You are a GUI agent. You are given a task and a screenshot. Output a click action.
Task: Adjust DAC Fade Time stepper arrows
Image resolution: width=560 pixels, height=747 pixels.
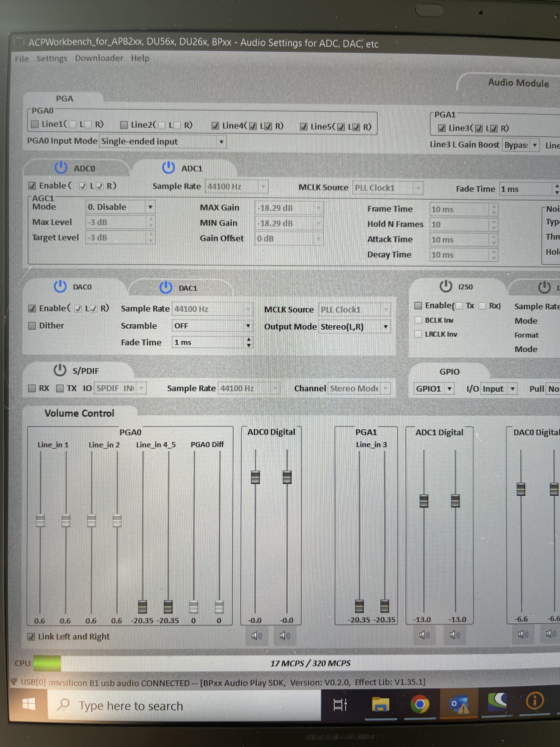(x=249, y=342)
